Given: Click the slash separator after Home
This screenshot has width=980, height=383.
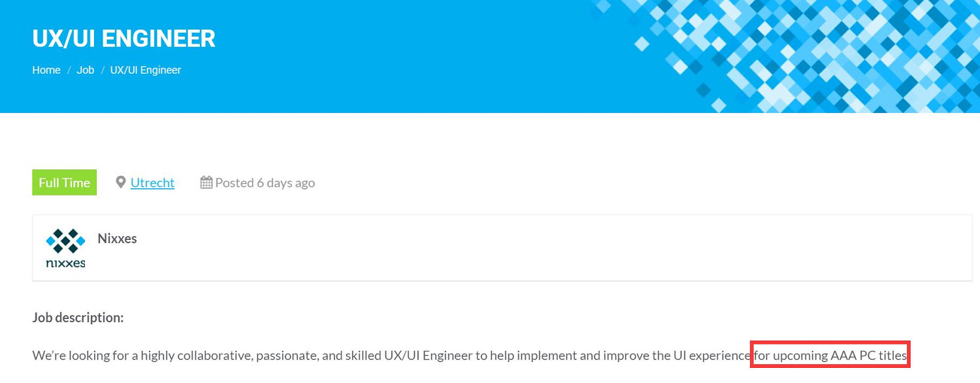Looking at the screenshot, I should coord(69,70).
